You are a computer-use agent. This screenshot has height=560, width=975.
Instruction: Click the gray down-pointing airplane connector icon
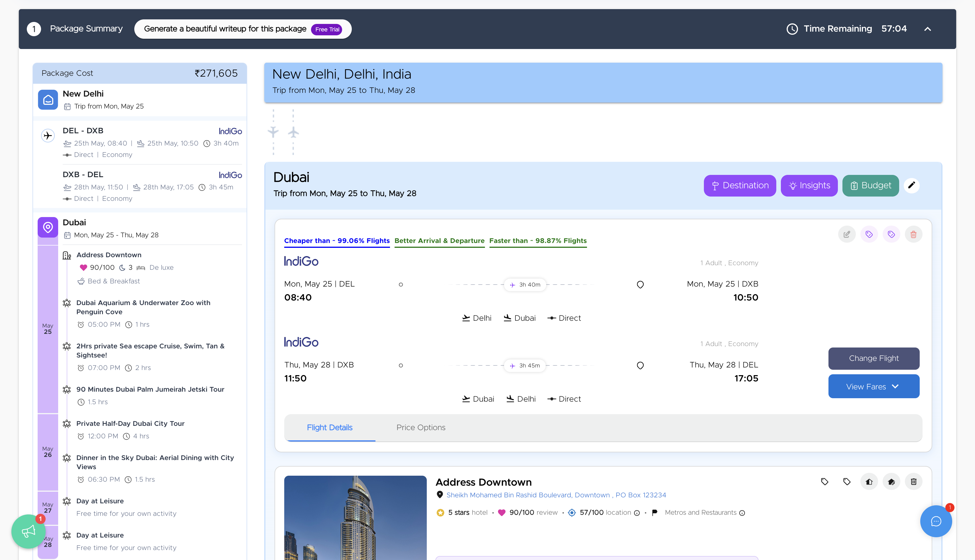[x=273, y=132]
